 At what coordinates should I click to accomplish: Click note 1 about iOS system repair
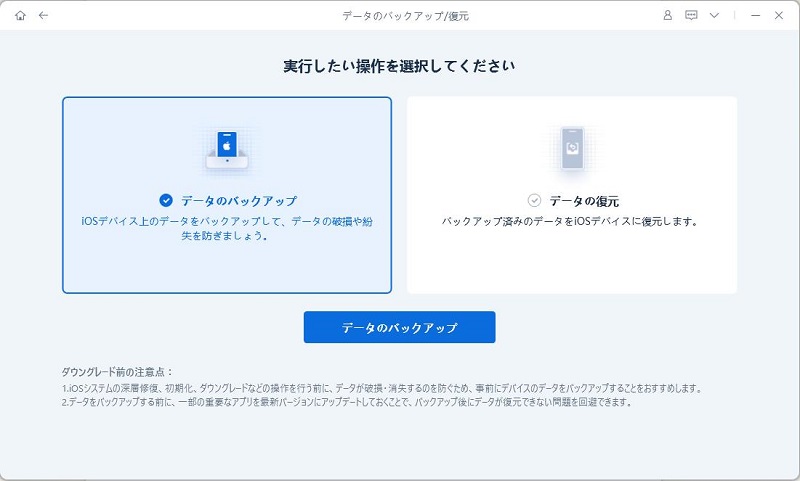(382, 388)
